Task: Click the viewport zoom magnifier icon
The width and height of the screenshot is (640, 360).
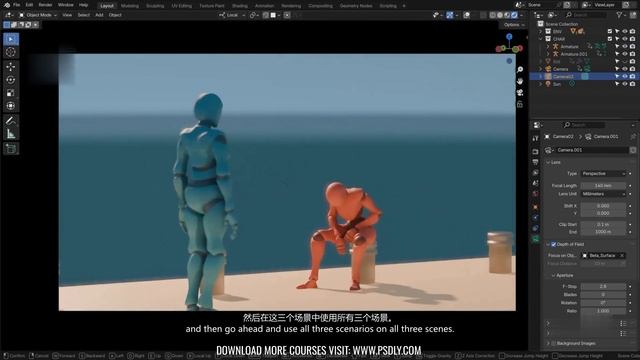Action: (x=520, y=70)
